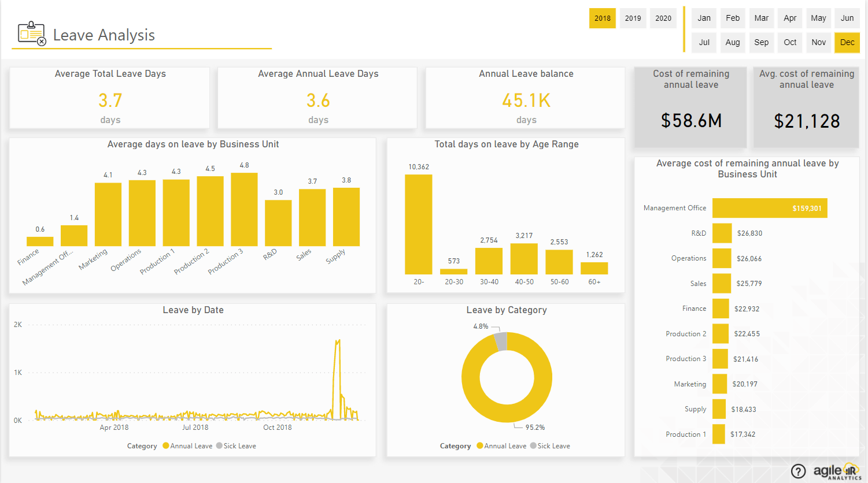Click the Cost of remaining annual leave card
The image size is (868, 483).
tap(690, 106)
